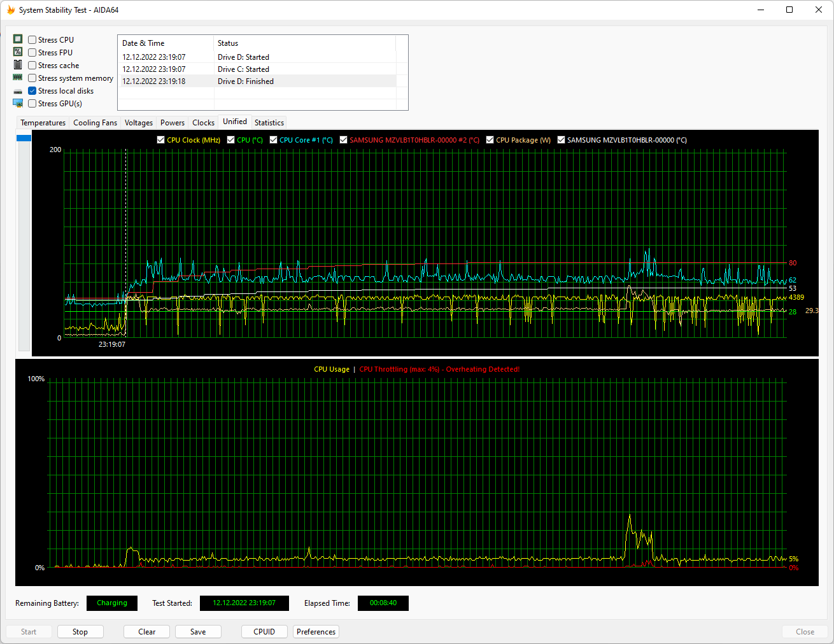
Task: Switch to the Temperatures tab
Action: (x=43, y=123)
